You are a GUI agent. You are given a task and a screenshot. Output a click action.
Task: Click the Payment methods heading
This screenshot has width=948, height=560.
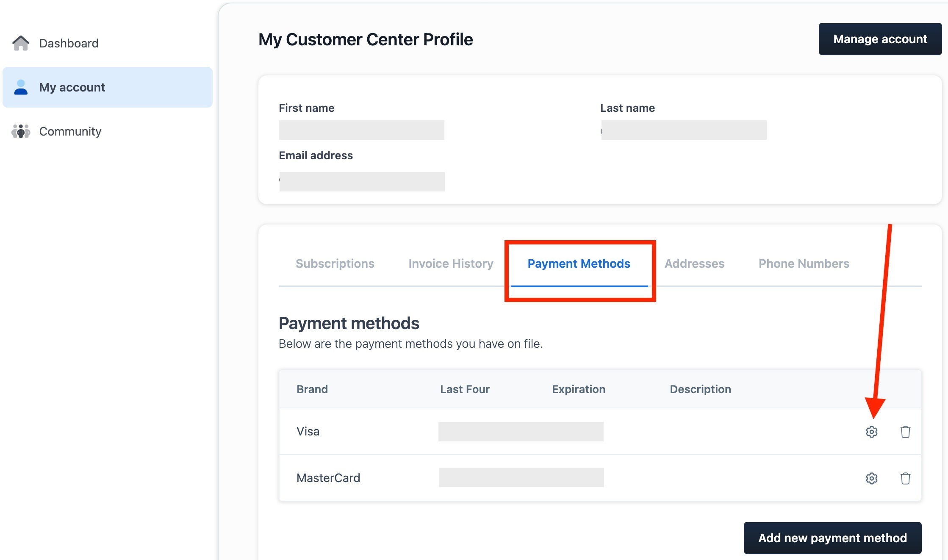[349, 323]
